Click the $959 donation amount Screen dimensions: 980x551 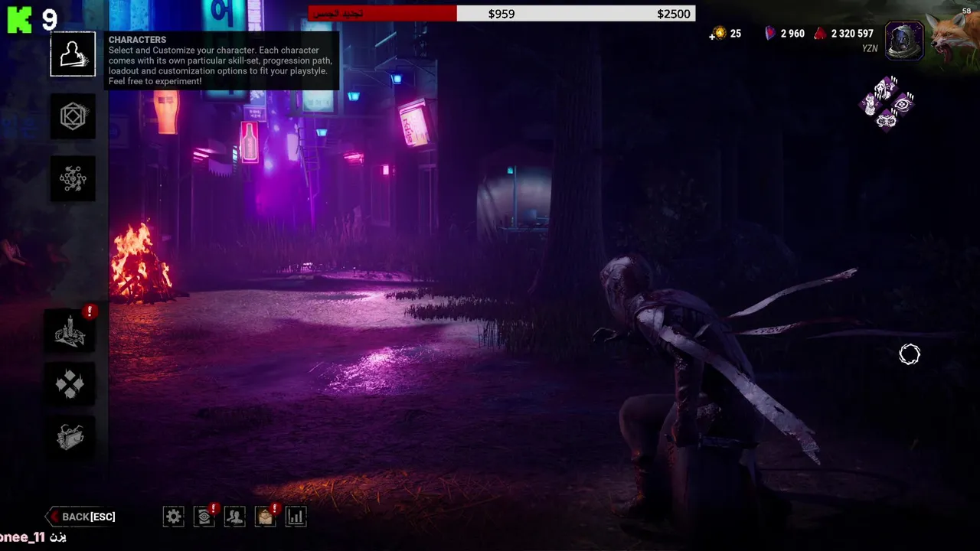[x=501, y=14]
